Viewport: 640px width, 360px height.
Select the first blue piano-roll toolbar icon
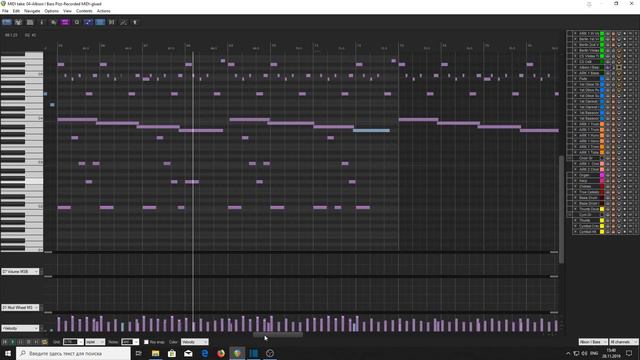(7, 22)
